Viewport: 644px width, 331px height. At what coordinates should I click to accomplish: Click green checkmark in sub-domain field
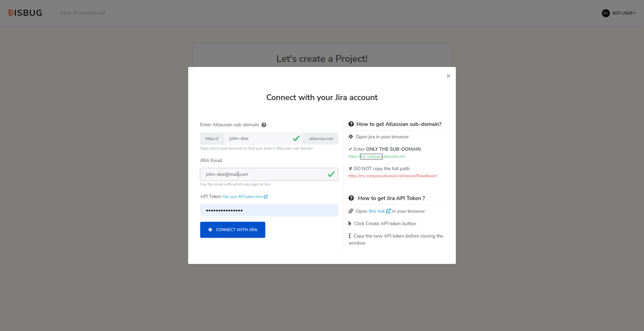(296, 139)
